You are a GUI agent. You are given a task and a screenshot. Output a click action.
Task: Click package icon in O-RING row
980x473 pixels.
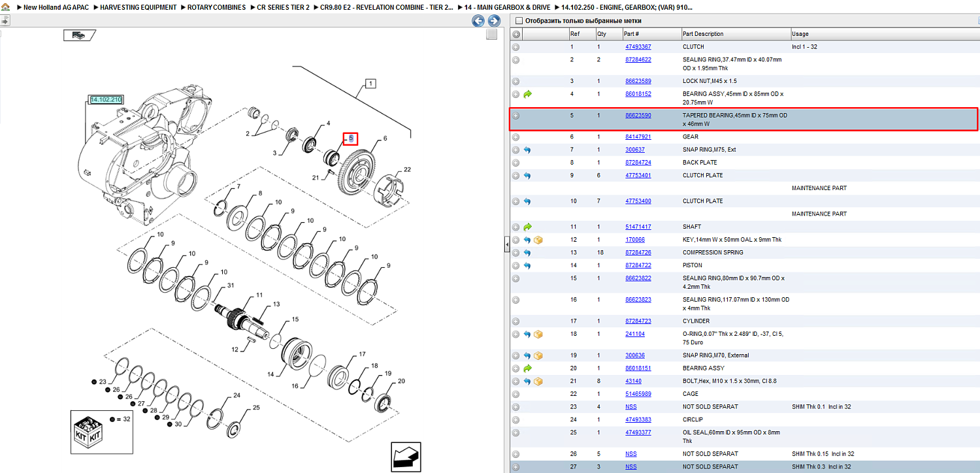pos(539,334)
